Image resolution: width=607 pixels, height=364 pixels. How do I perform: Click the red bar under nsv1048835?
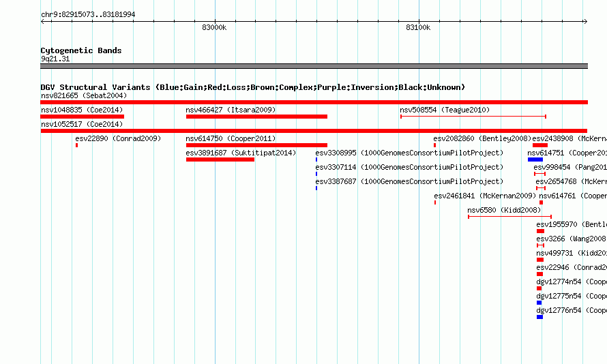coord(82,117)
